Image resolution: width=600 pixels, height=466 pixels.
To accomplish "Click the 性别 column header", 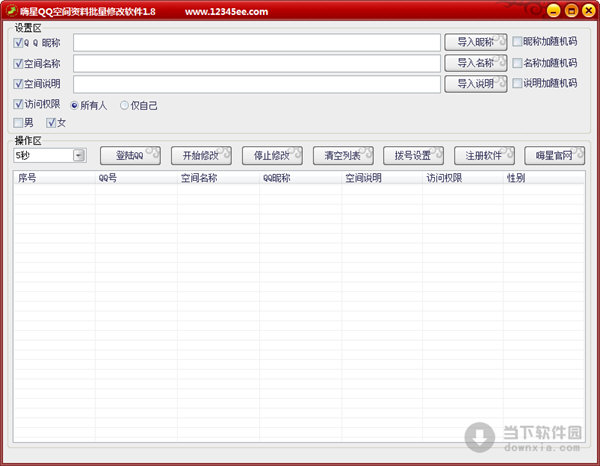I will 544,178.
